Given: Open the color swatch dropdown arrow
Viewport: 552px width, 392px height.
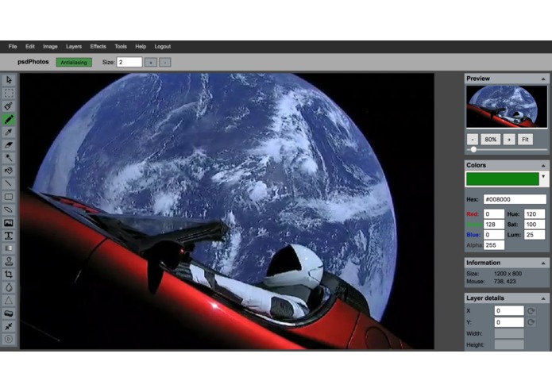Looking at the screenshot, I should click(543, 177).
